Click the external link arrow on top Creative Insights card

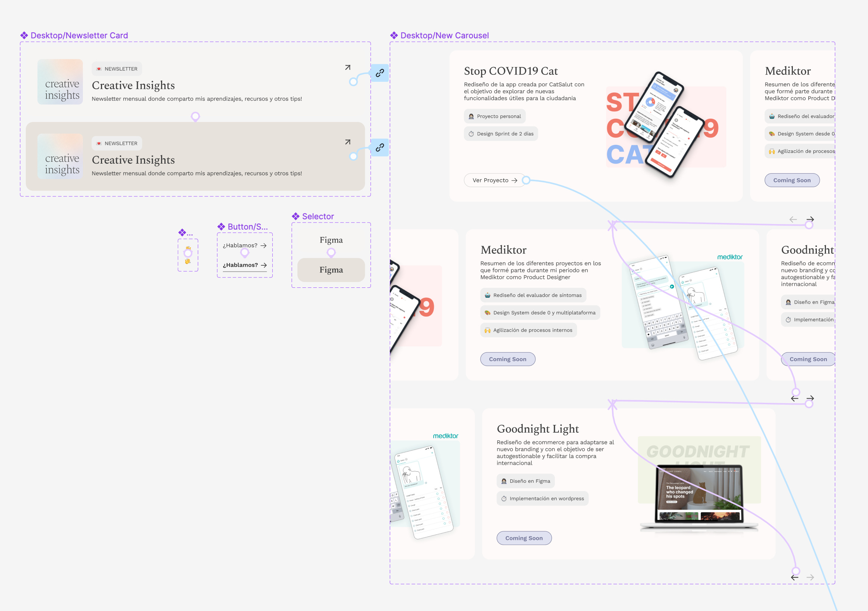347,67
